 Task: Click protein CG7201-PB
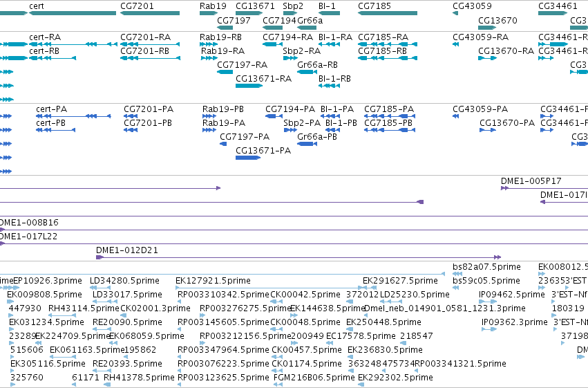(148, 123)
